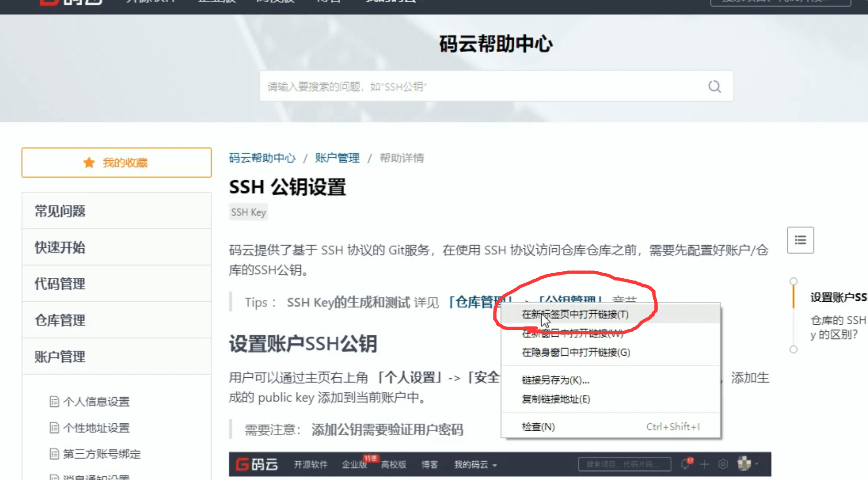Viewport: 868px width, 480px height.
Task: Open the 个人信息设置 article
Action: pos(96,402)
